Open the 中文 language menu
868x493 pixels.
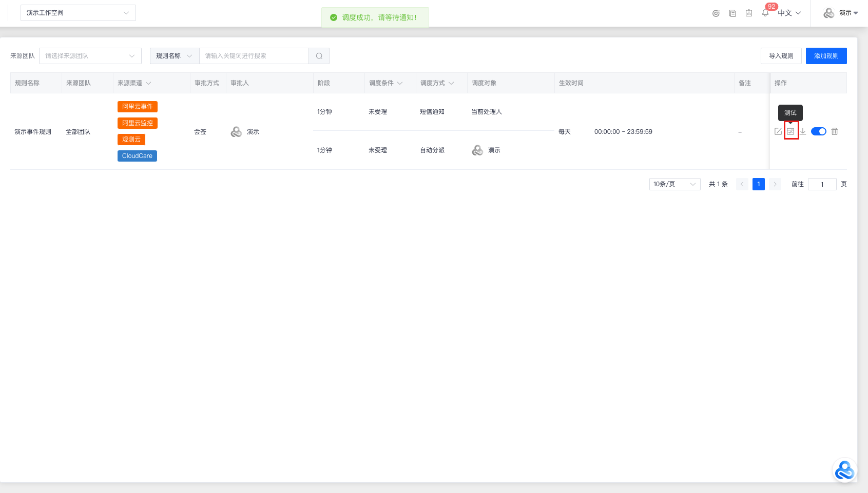[789, 13]
